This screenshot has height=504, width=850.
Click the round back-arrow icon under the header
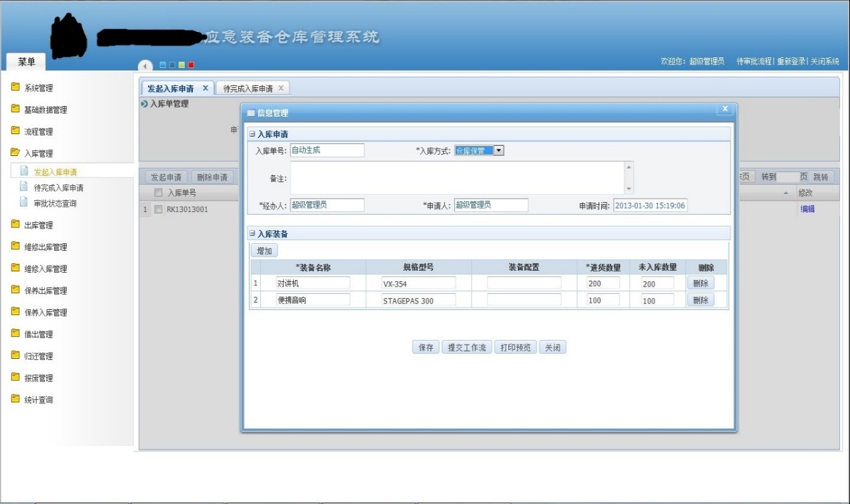[145, 65]
